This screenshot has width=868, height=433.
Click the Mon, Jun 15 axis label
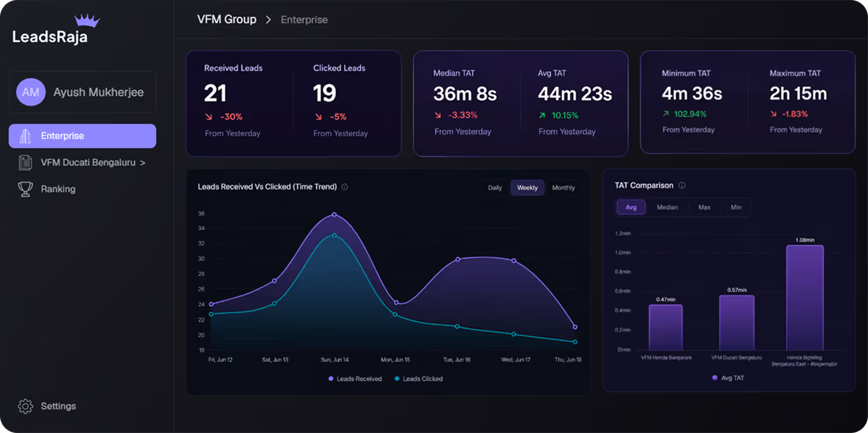coord(395,360)
